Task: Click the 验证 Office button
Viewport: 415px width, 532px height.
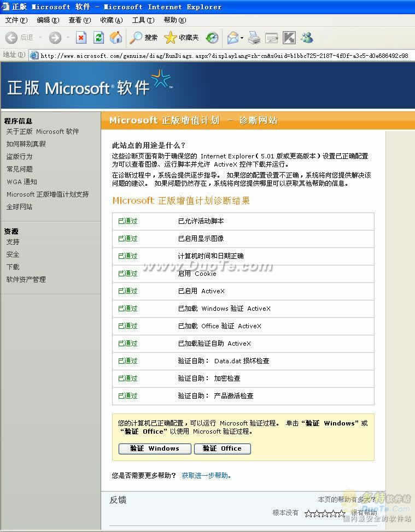Action: point(223,448)
